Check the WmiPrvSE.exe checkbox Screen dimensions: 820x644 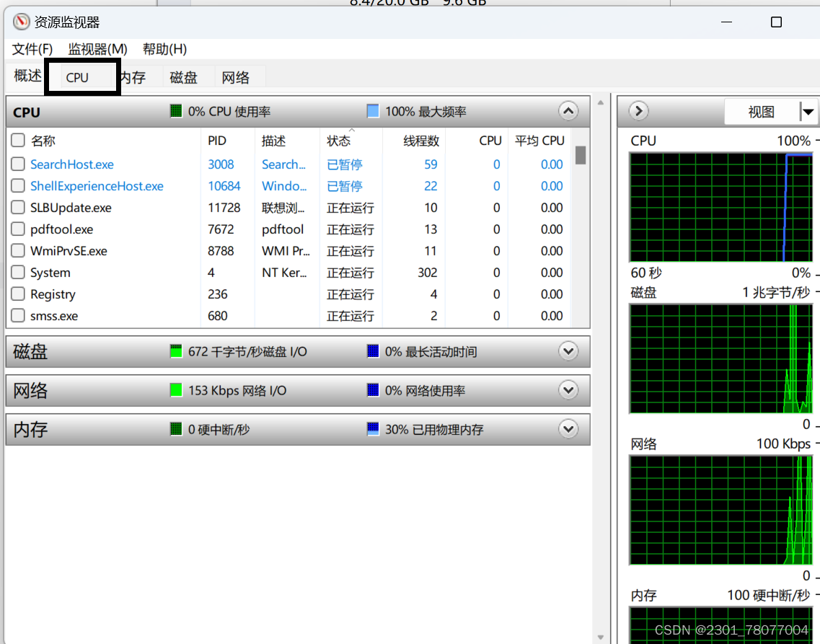[18, 251]
